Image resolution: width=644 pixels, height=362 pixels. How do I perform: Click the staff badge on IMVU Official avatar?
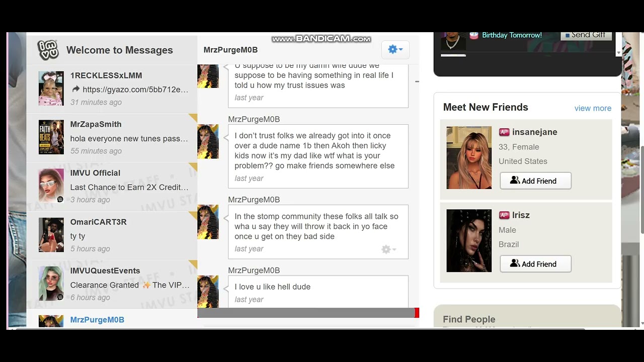tap(60, 200)
